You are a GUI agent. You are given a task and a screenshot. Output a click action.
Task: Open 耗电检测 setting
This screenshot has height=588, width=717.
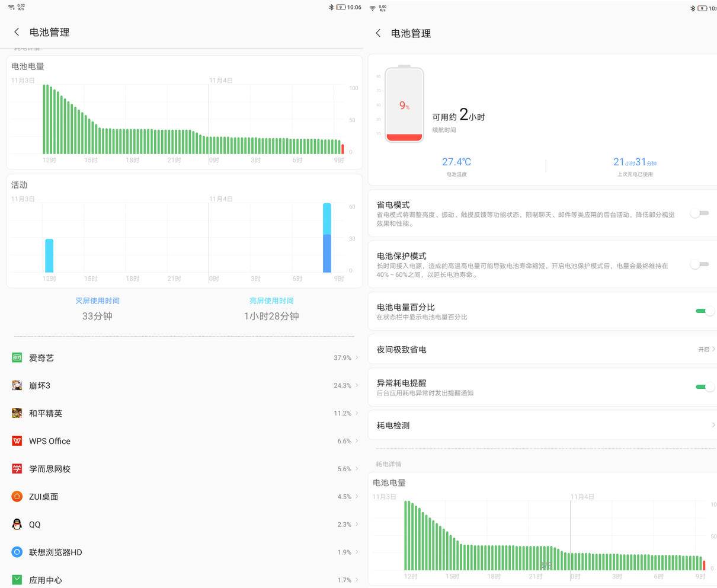point(542,425)
